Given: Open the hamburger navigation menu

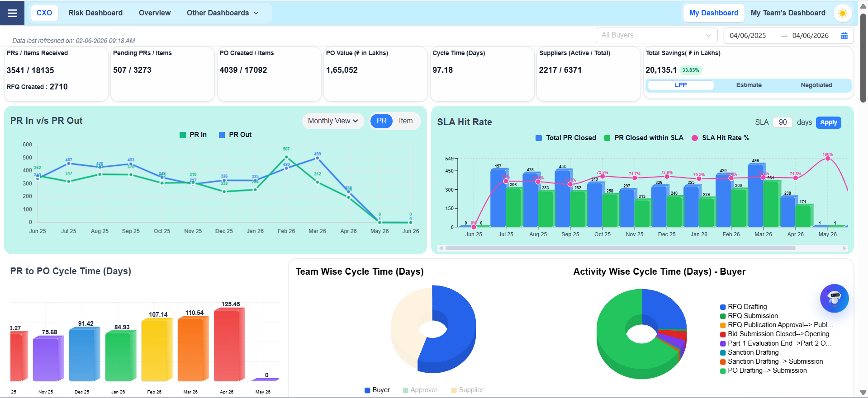Looking at the screenshot, I should pos(12,13).
